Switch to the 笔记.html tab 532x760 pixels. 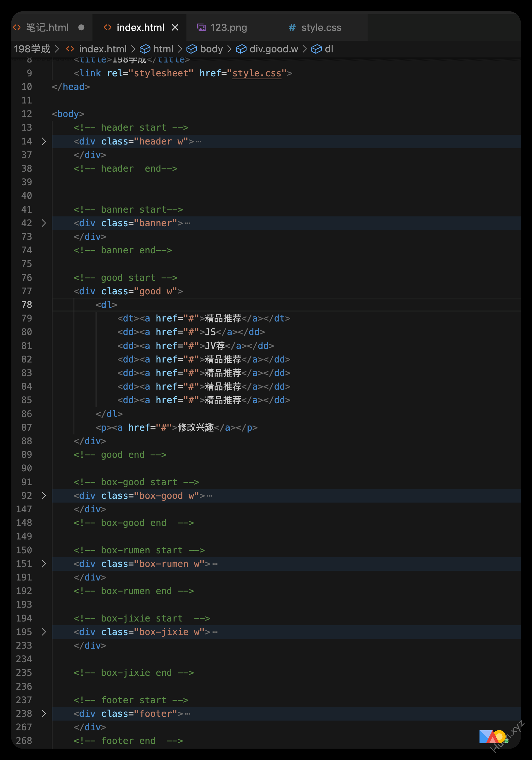47,27
